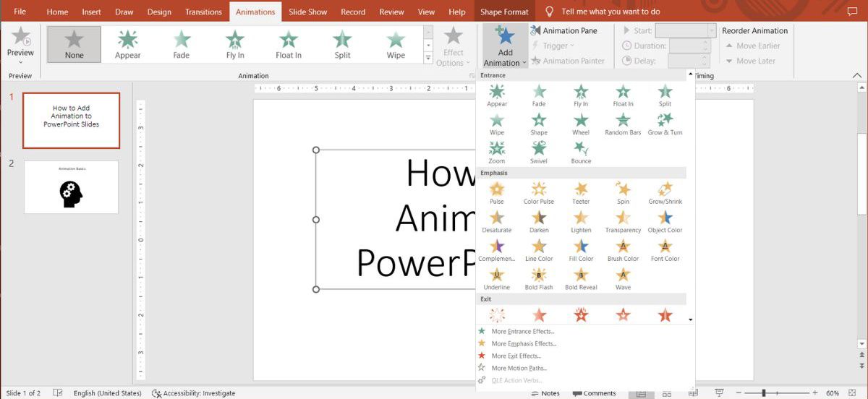Image resolution: width=868 pixels, height=399 pixels.
Task: Apply the Fill Color emphasis effect
Action: click(581, 250)
